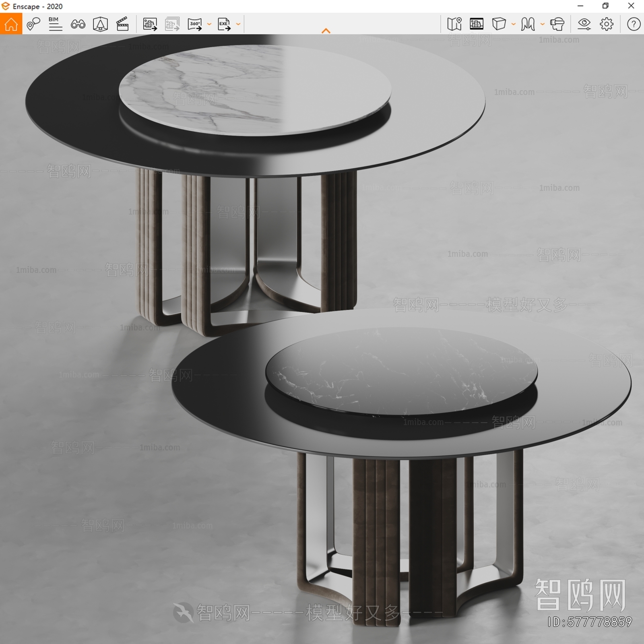Toggle the minimap with map icon
This screenshot has height=644, width=644.
click(x=454, y=24)
